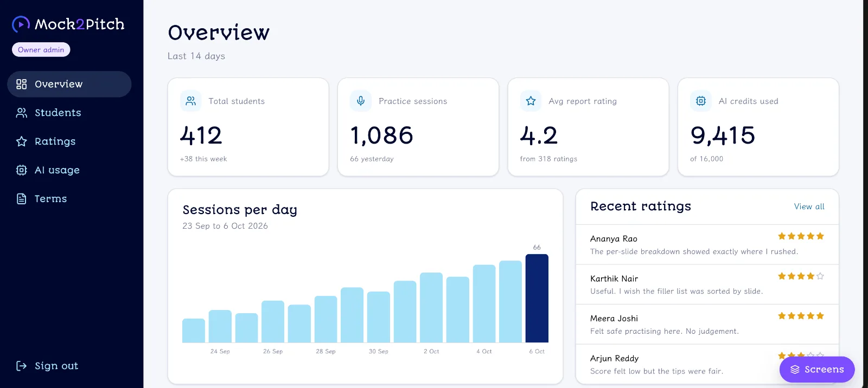This screenshot has width=868, height=388.
Task: Click the Practice sessions microphone icon
Action: tap(361, 101)
